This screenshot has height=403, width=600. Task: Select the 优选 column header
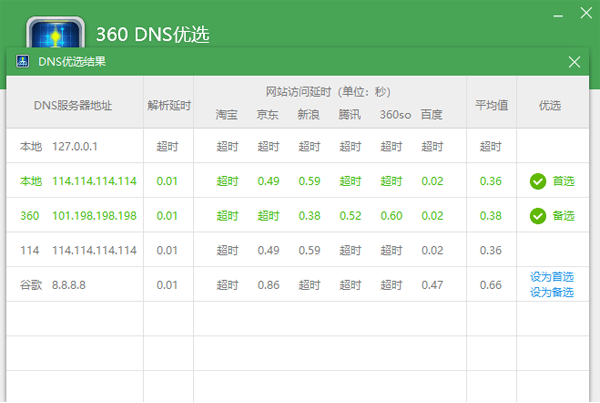pyautogui.click(x=550, y=105)
